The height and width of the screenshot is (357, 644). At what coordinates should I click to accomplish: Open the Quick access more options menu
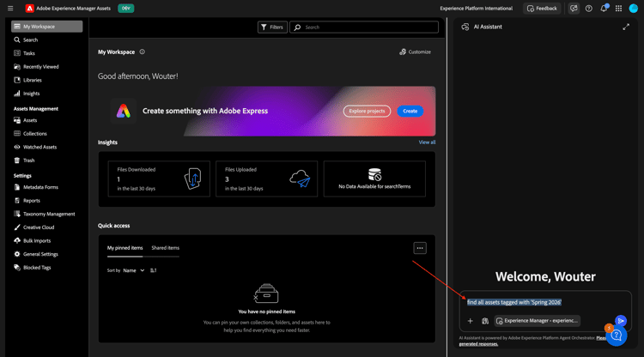point(419,248)
